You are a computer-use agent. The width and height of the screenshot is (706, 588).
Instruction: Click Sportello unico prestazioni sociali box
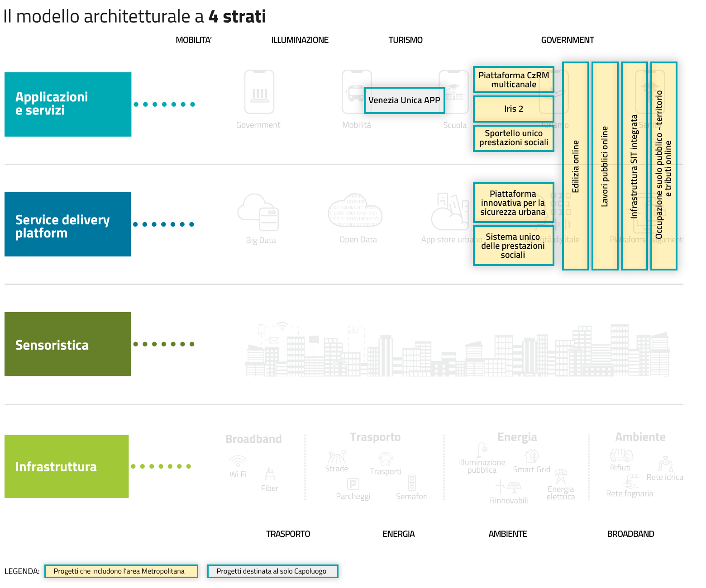tap(514, 138)
